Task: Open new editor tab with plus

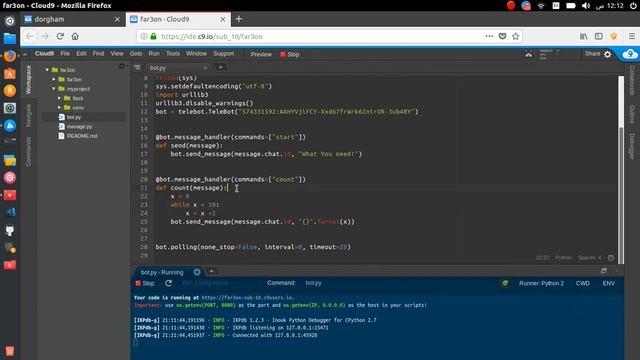Action: (220, 67)
